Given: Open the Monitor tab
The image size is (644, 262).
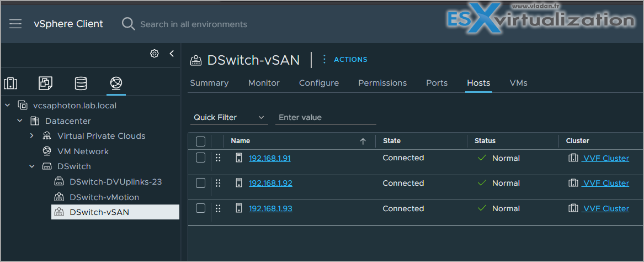Looking at the screenshot, I should 264,83.
